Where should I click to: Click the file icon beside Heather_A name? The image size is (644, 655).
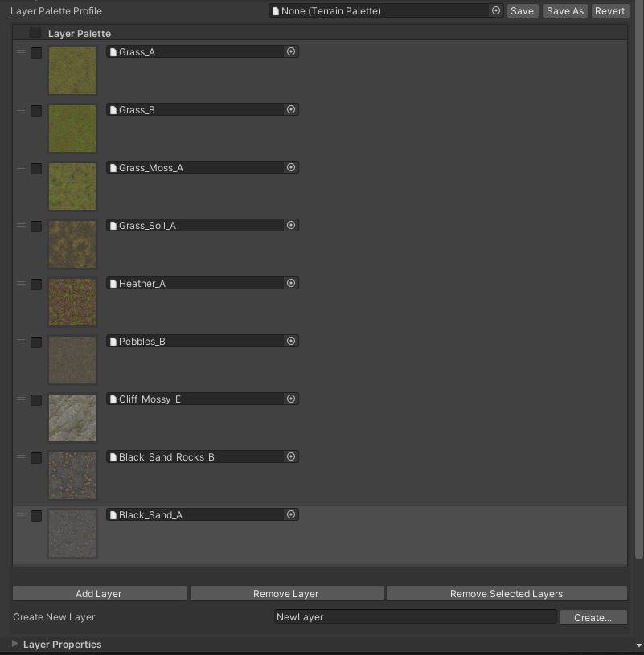113,283
